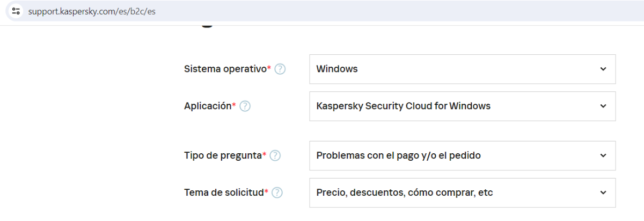This screenshot has height=221, width=644.
Task: Click the site information icon in address bar
Action: click(16, 11)
